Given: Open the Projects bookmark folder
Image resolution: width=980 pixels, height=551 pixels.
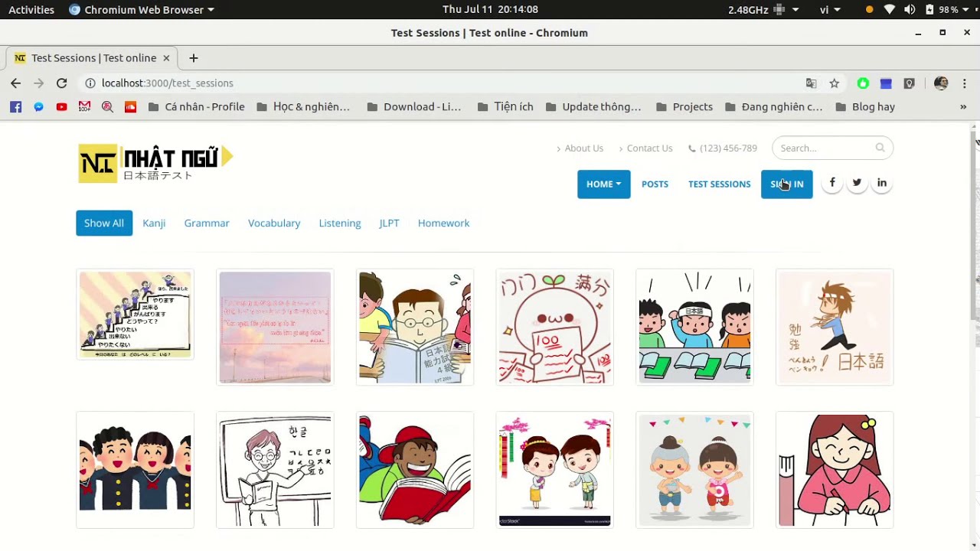Looking at the screenshot, I should (x=684, y=107).
